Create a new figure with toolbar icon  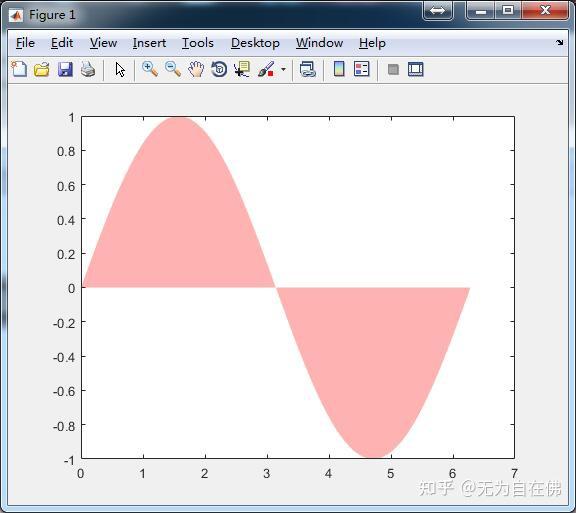coord(19,69)
